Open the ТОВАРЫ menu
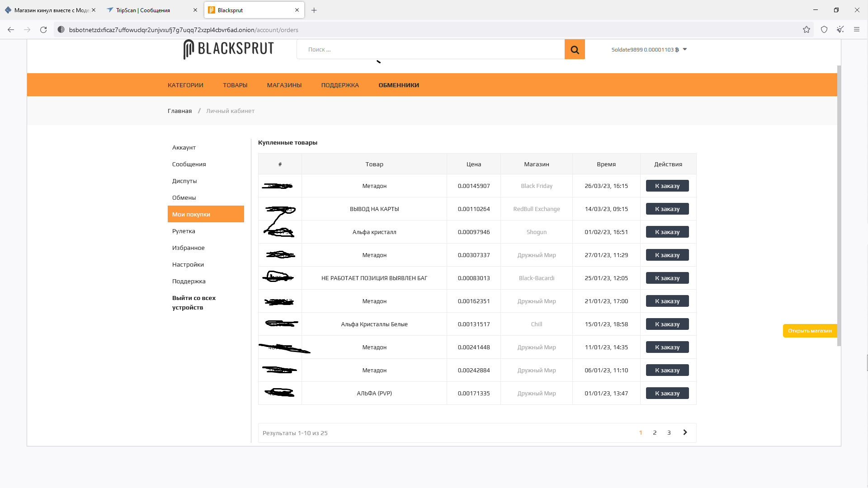The image size is (868, 488). pos(235,85)
